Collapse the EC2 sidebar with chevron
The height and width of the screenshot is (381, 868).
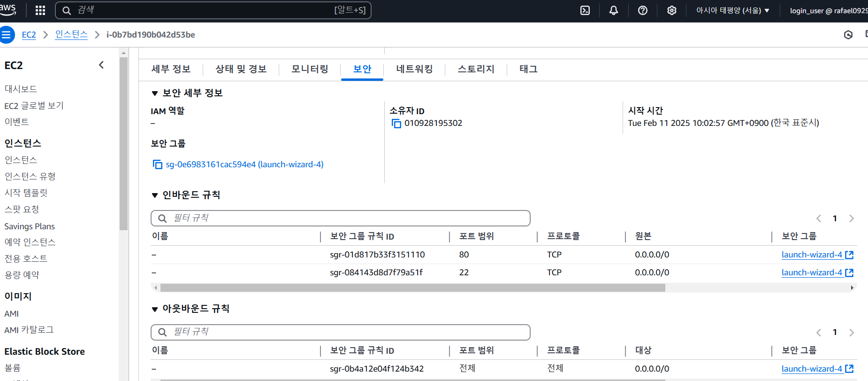[x=101, y=65]
